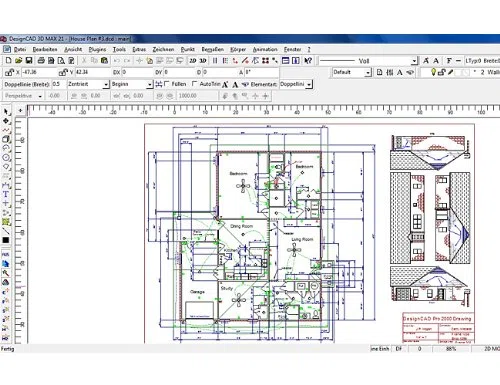Open the Plugins menu

coord(97,49)
